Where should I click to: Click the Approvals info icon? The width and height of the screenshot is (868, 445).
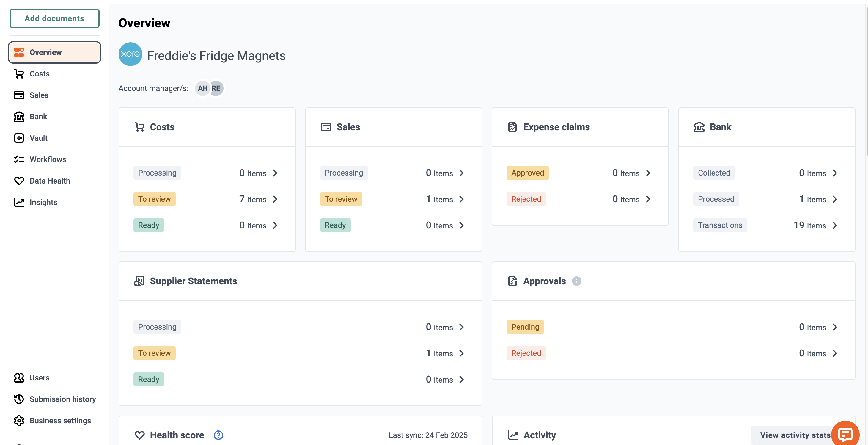tap(576, 281)
